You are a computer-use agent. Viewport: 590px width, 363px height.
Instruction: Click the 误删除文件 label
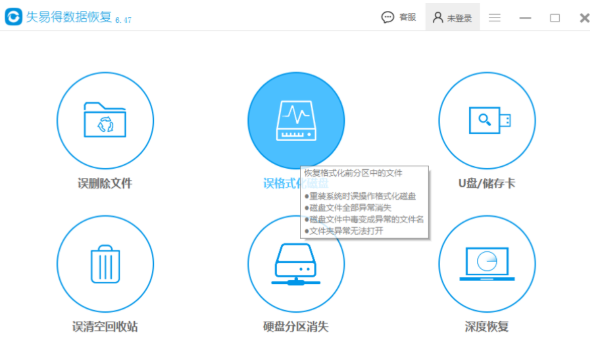point(105,183)
